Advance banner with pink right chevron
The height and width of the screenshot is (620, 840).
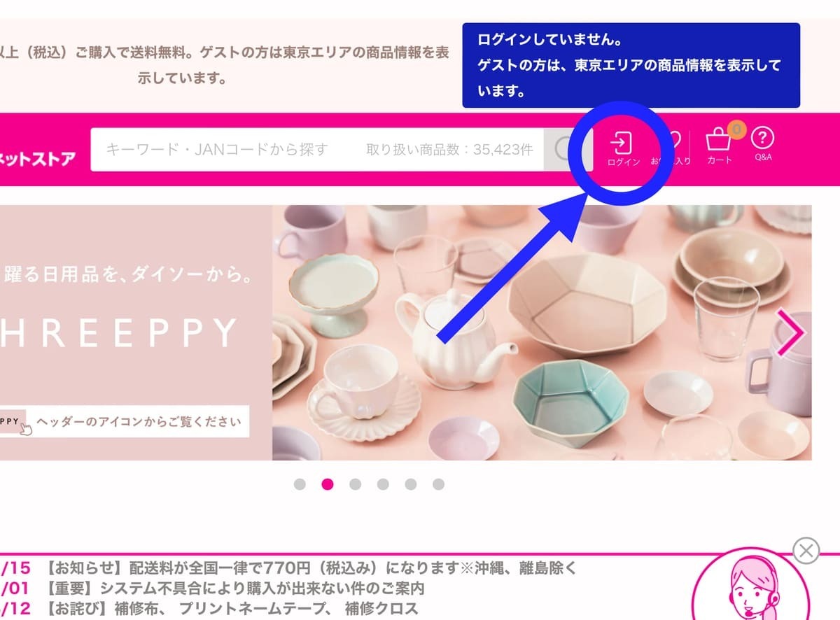click(x=790, y=334)
